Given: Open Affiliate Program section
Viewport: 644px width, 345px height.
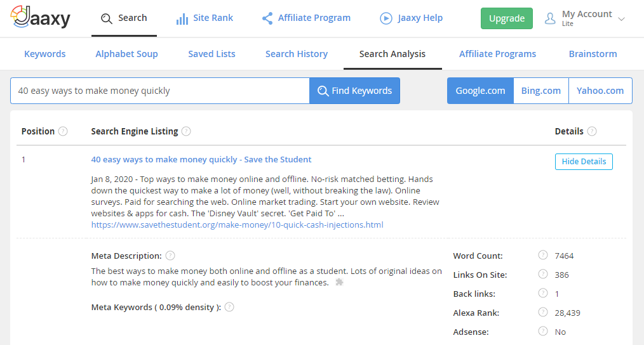Looking at the screenshot, I should click(306, 18).
